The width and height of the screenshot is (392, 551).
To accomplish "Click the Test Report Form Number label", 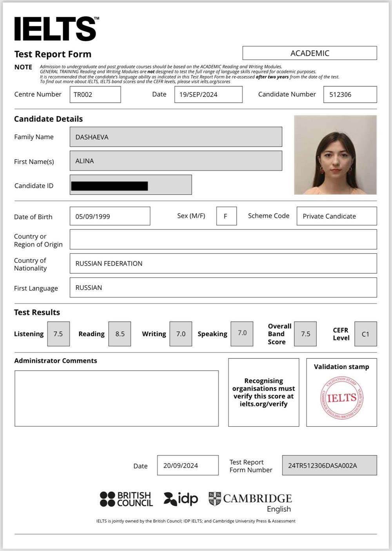I will [251, 466].
